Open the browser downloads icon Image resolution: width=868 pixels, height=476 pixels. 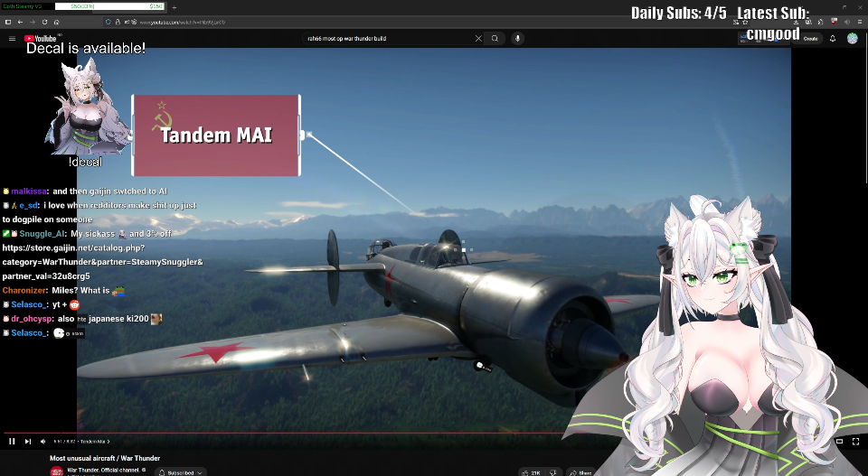pos(796,22)
